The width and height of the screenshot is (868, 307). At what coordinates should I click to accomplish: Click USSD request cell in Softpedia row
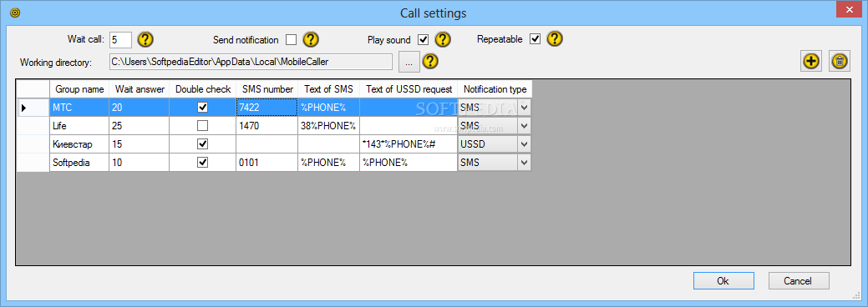tap(409, 162)
